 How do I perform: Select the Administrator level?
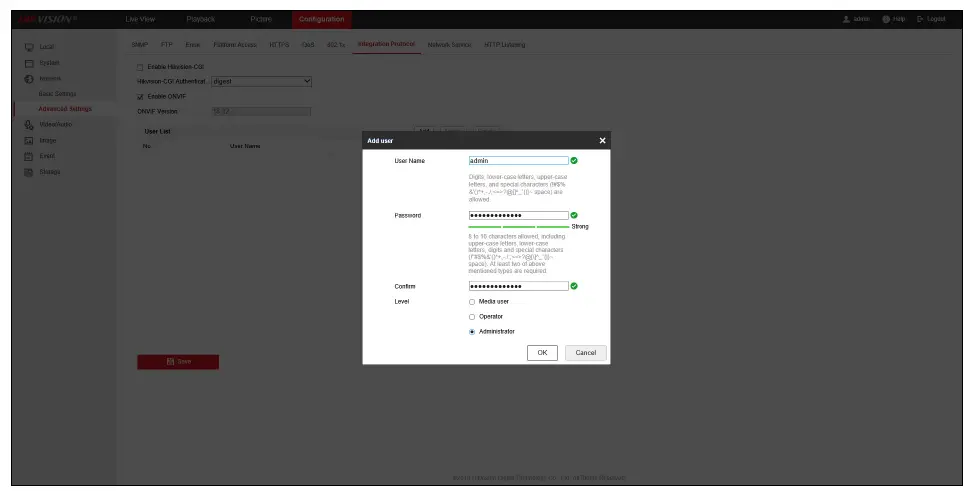pos(472,332)
